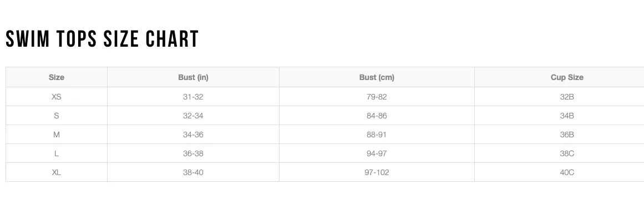The height and width of the screenshot is (204, 644).
Task: Click the 79-82 bust centimeters value
Action: 377,97
